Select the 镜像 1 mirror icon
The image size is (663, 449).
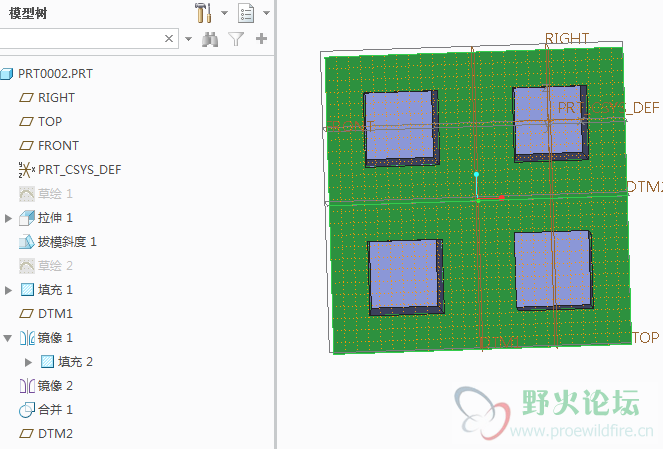(x=27, y=338)
